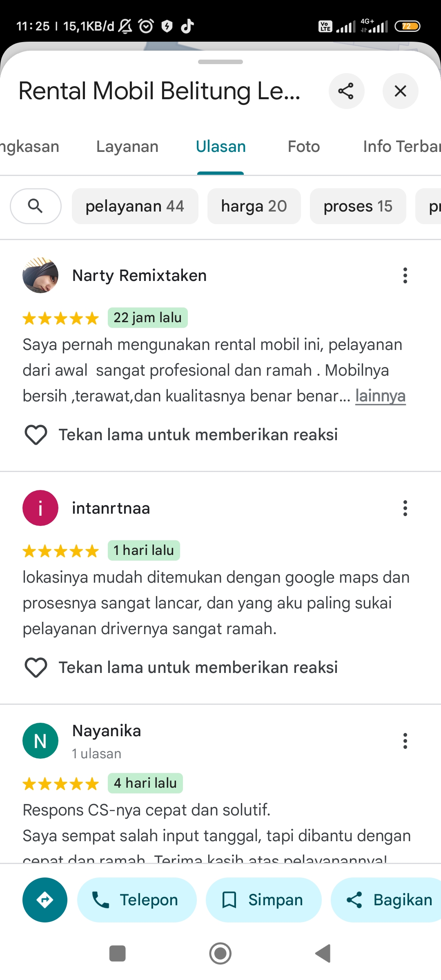Screen dimensions: 441x980
Task: Open options menu for intanrtnaa review
Action: pos(405,508)
